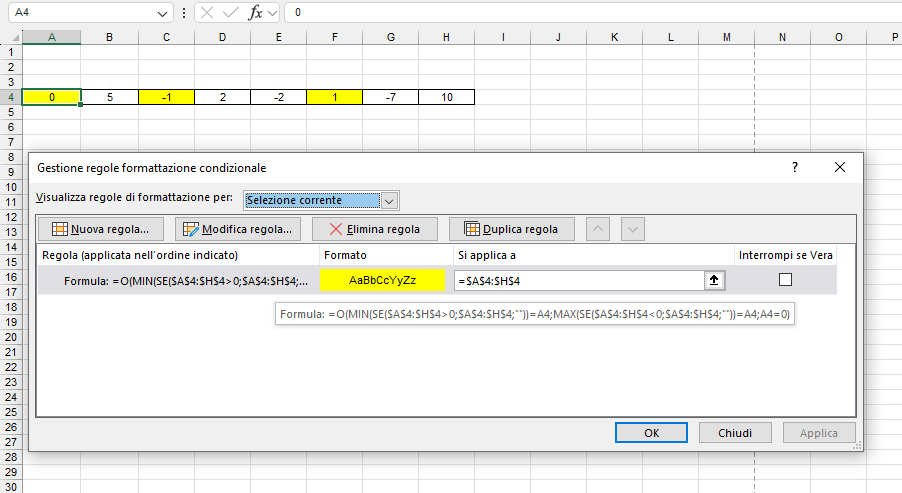Select the Formula rule row
The width and height of the screenshot is (902, 493).
point(437,280)
